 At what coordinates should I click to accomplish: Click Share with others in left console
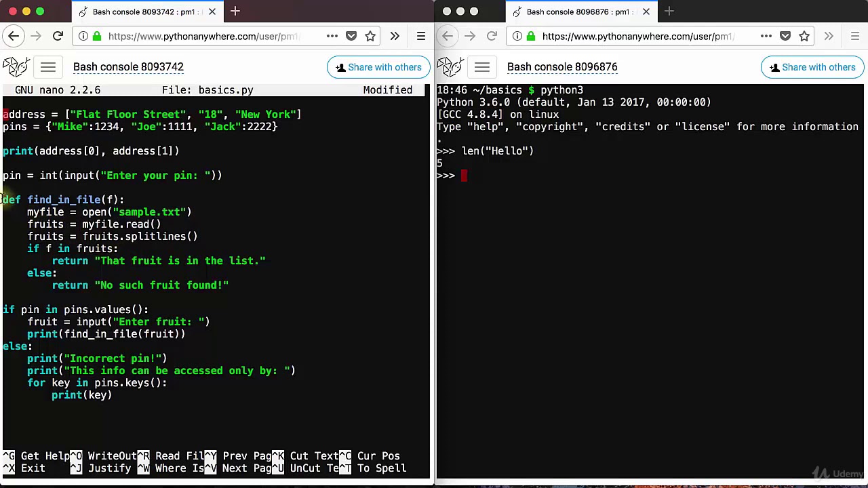(379, 67)
